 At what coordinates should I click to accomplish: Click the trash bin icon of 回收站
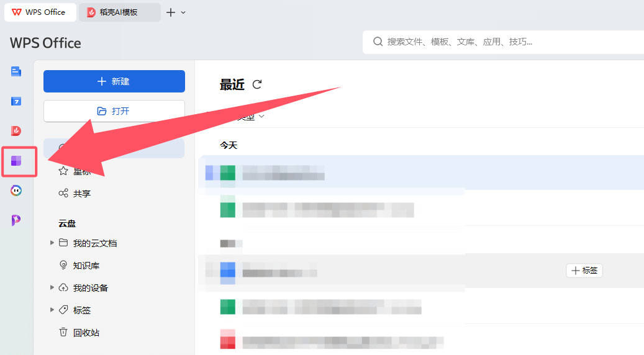point(63,331)
